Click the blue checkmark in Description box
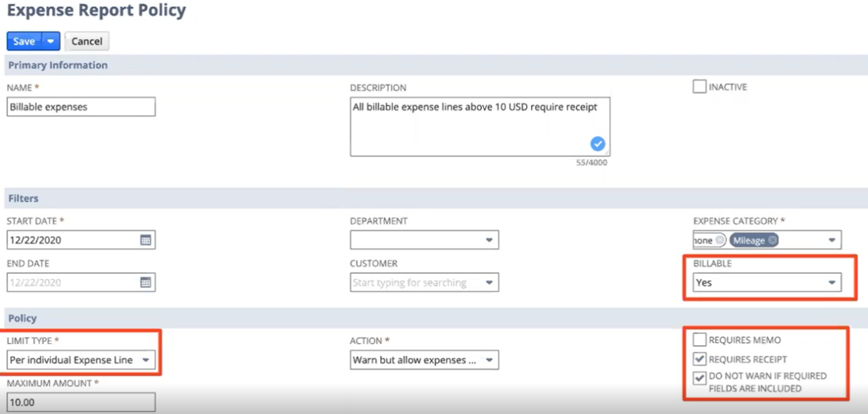868x414 pixels. (x=597, y=144)
